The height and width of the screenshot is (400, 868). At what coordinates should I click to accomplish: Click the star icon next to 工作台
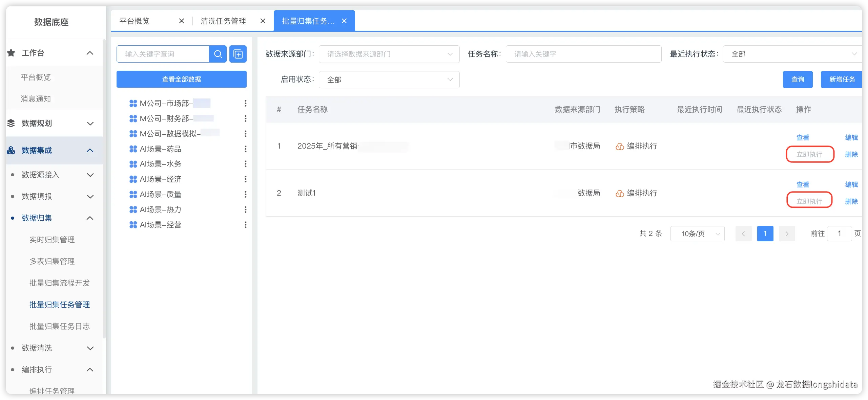(x=11, y=53)
